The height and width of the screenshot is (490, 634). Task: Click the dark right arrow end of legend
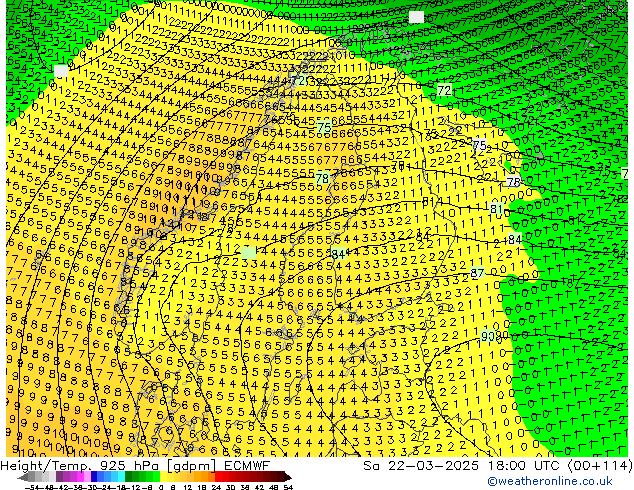[x=288, y=477]
